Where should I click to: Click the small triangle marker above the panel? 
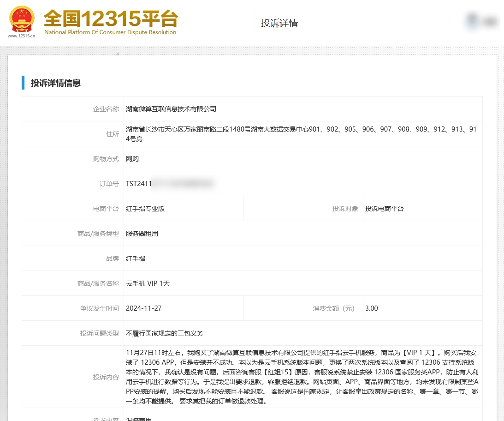(x=117, y=54)
